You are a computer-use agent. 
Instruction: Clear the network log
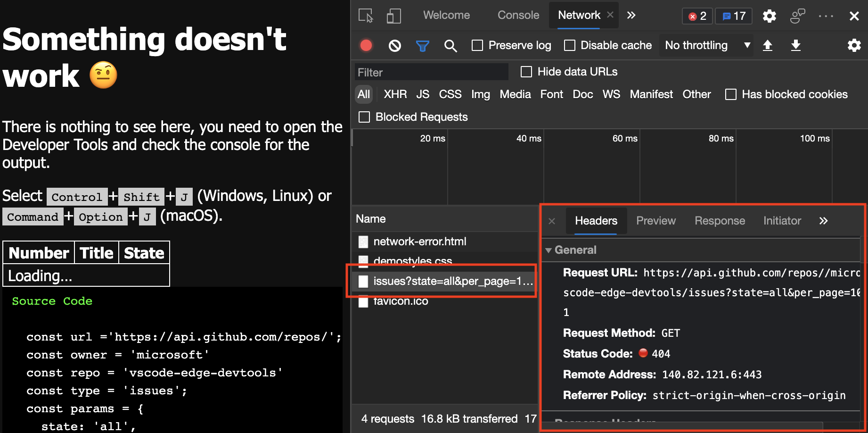click(x=395, y=45)
